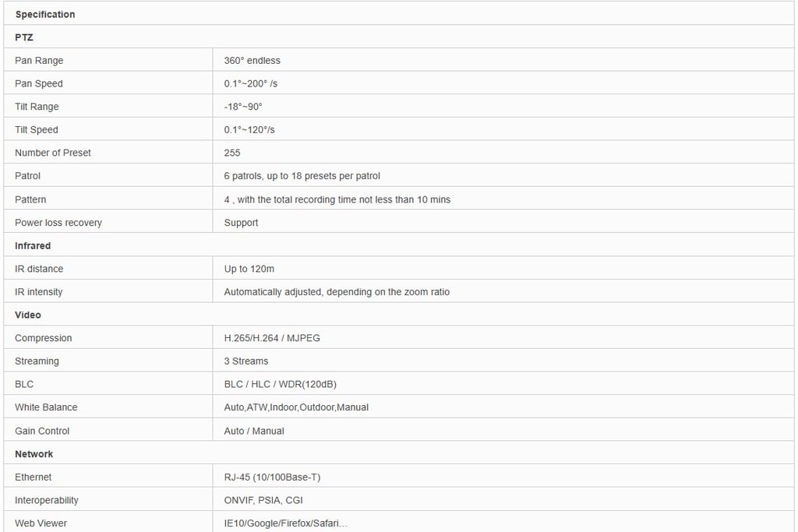
Task: Select the Pan Speed value 0.1°~200° /s
Action: point(251,83)
